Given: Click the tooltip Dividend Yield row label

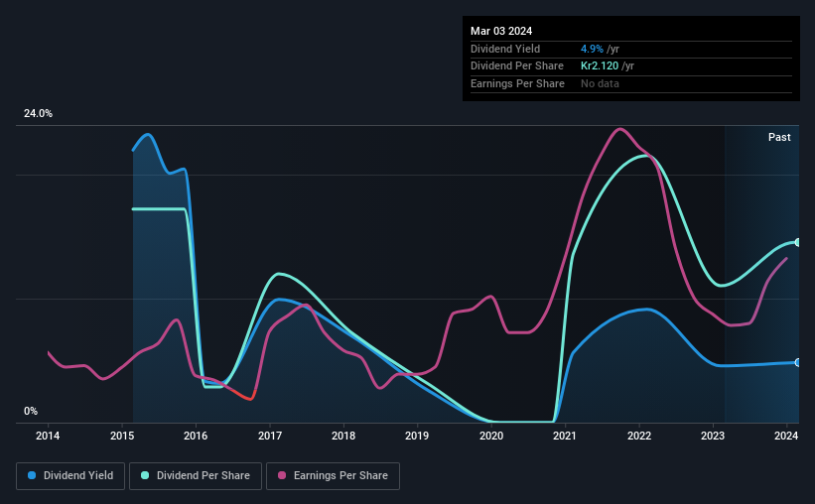Looking at the screenshot, I should (x=505, y=49).
